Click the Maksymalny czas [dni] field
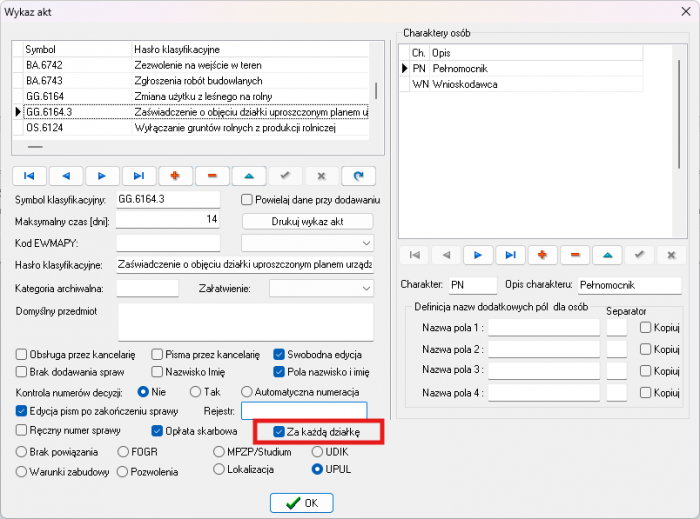The height and width of the screenshot is (519, 700). [x=168, y=220]
